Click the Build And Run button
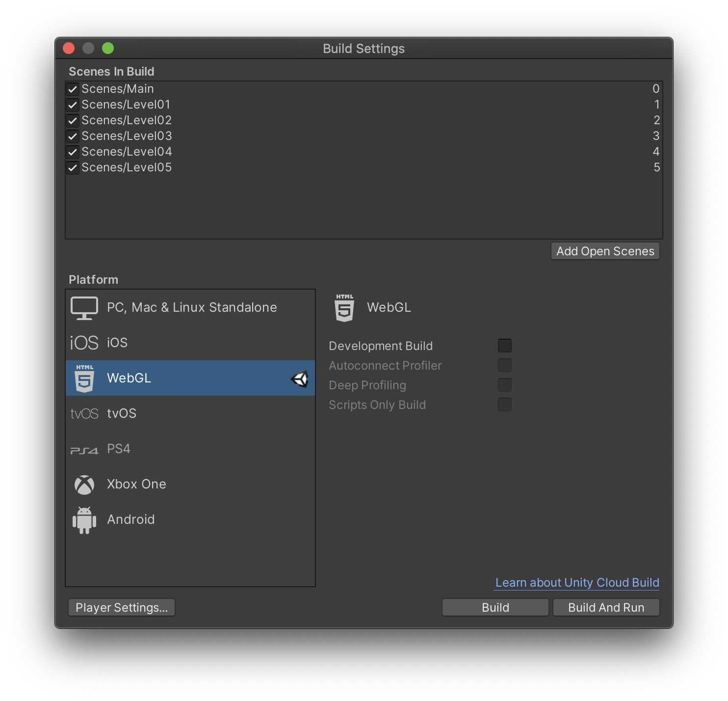This screenshot has height=701, width=728. point(606,607)
